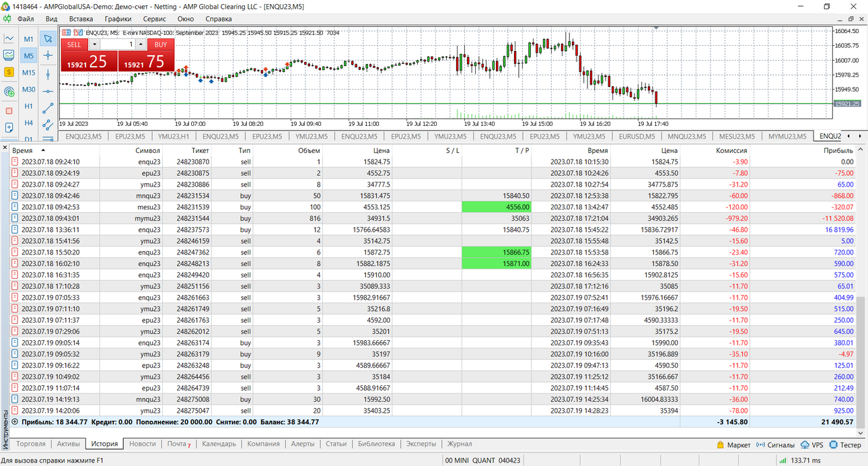Switch to the MESU23,M5 chart tab

[737, 137]
